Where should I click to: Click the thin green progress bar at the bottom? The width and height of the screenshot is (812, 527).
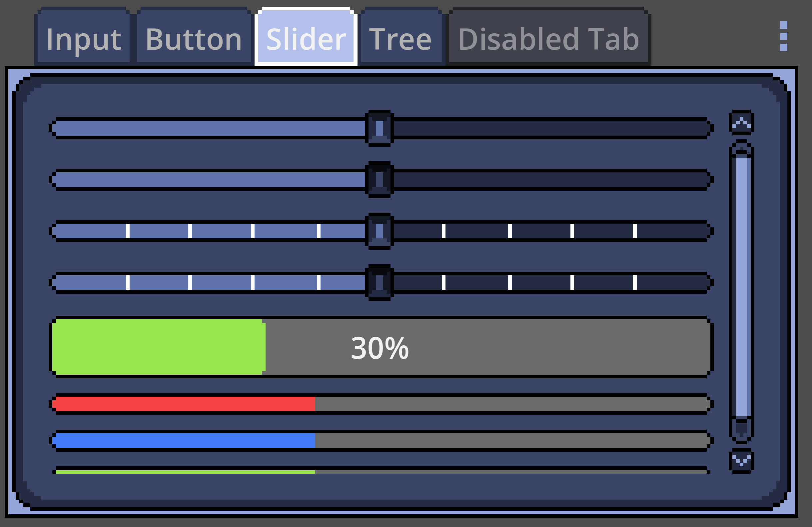[184, 472]
